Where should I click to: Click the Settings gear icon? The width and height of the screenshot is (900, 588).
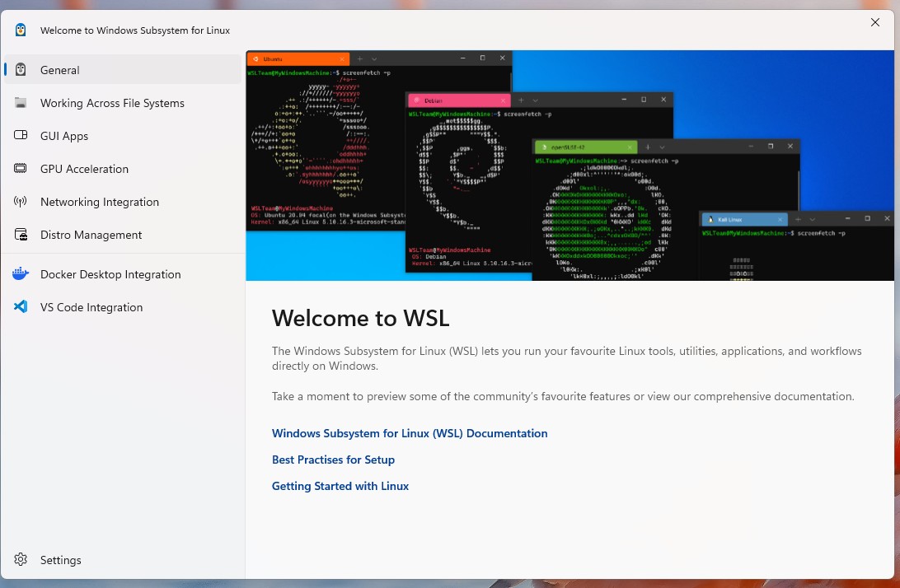coord(21,560)
